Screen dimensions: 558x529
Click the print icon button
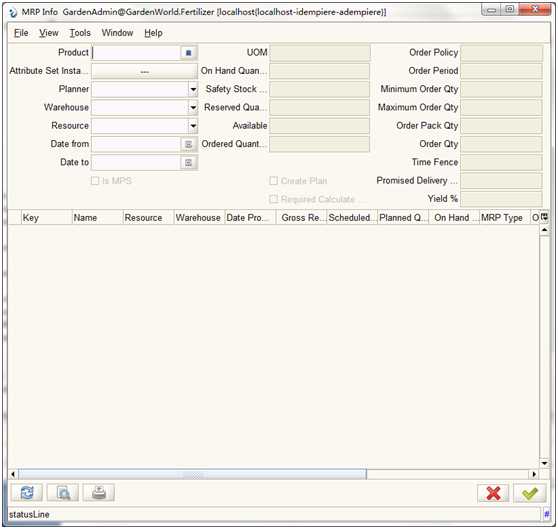point(99,493)
